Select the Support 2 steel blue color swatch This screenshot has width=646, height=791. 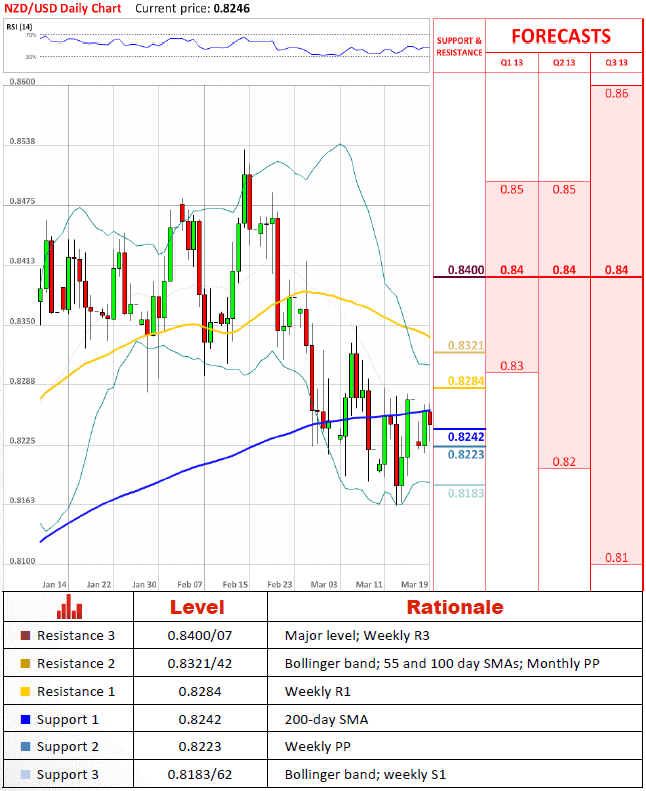tap(25, 746)
